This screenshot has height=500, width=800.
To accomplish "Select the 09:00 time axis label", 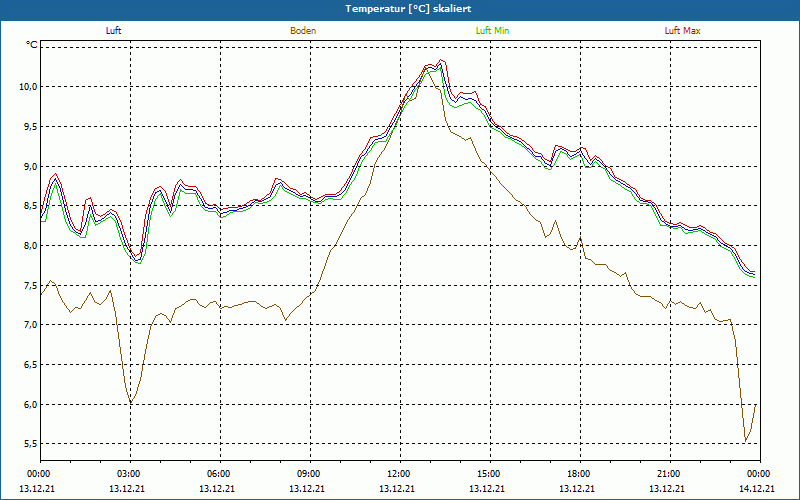I will tap(311, 474).
